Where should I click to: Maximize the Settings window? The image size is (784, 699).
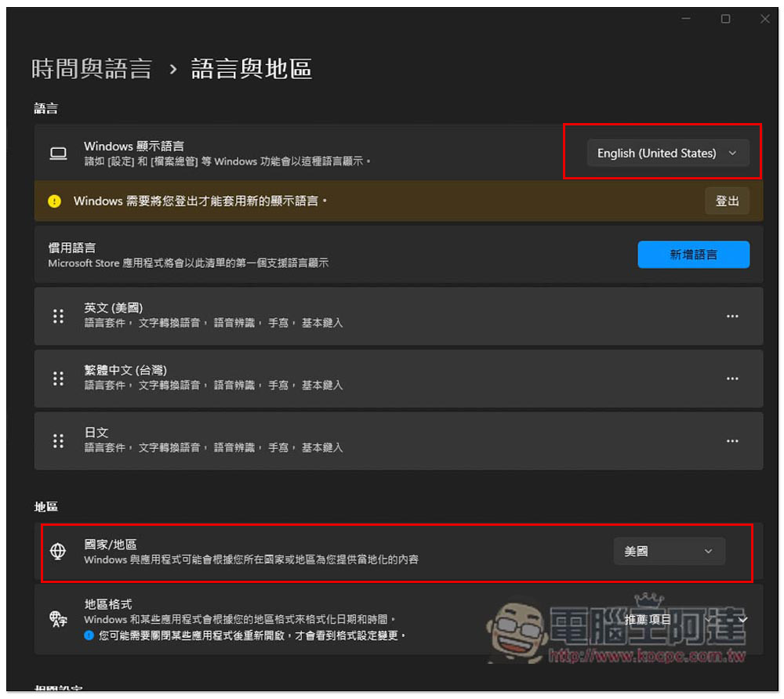tap(725, 19)
